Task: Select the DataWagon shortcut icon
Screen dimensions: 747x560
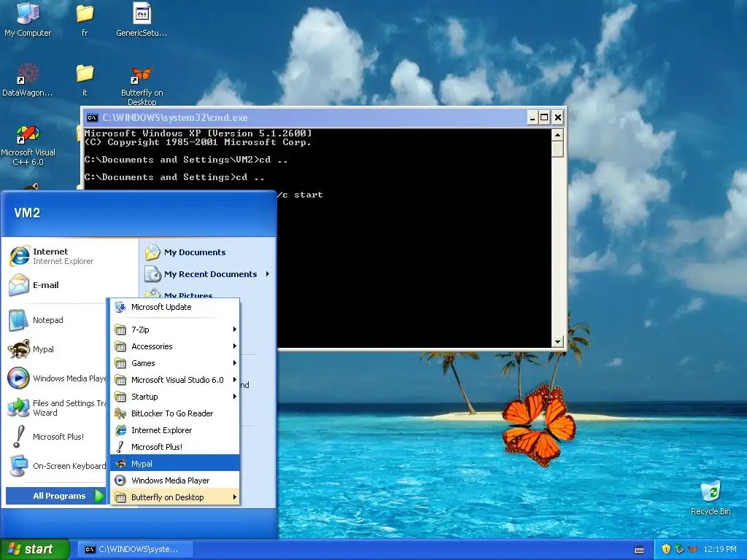Action: [28, 80]
